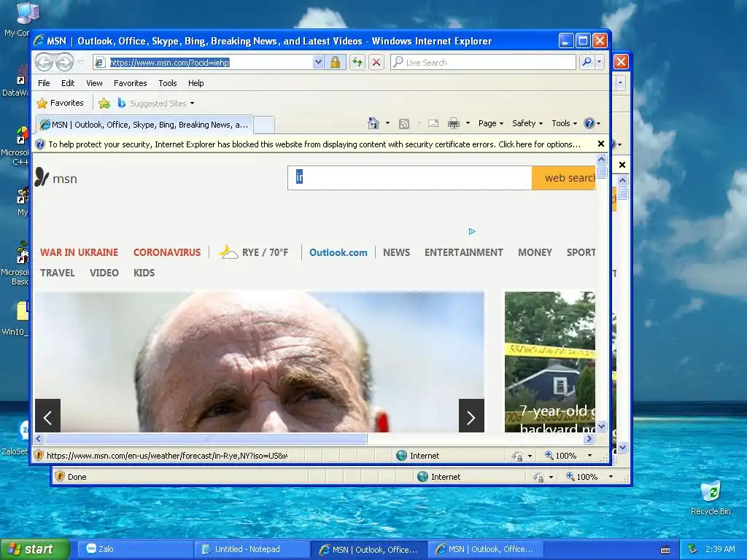Open the Safety command menu

(x=527, y=123)
